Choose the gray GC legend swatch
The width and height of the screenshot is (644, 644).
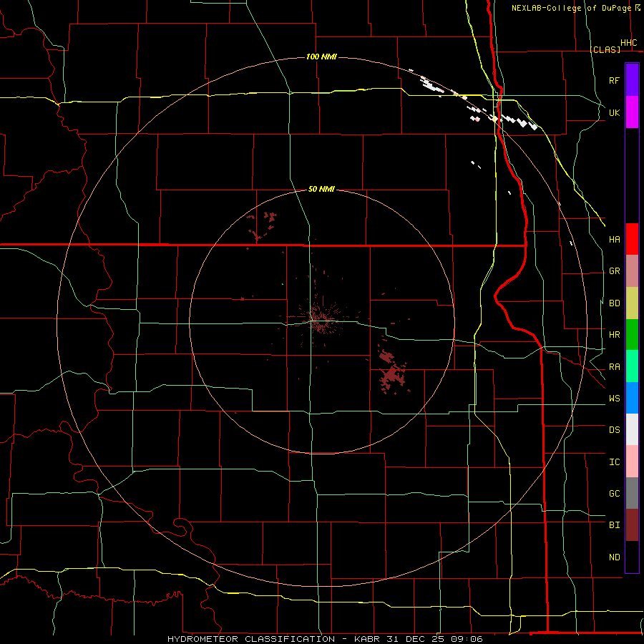pos(632,493)
